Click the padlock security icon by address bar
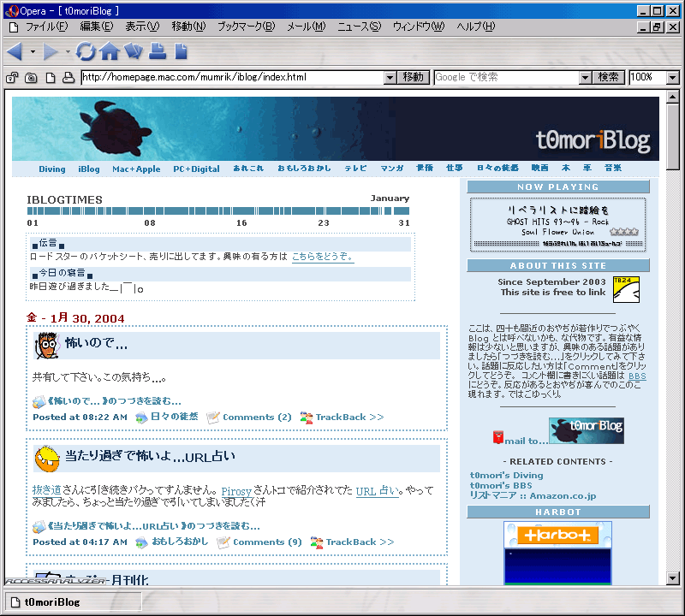The width and height of the screenshot is (685, 616). point(12,78)
